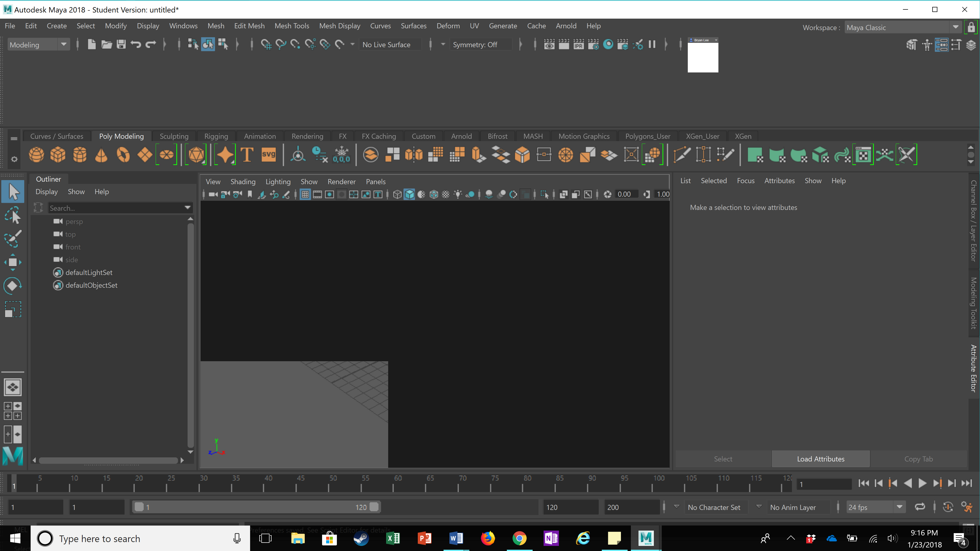Click the Save scene icon
980x551 pixels.
coord(121,44)
